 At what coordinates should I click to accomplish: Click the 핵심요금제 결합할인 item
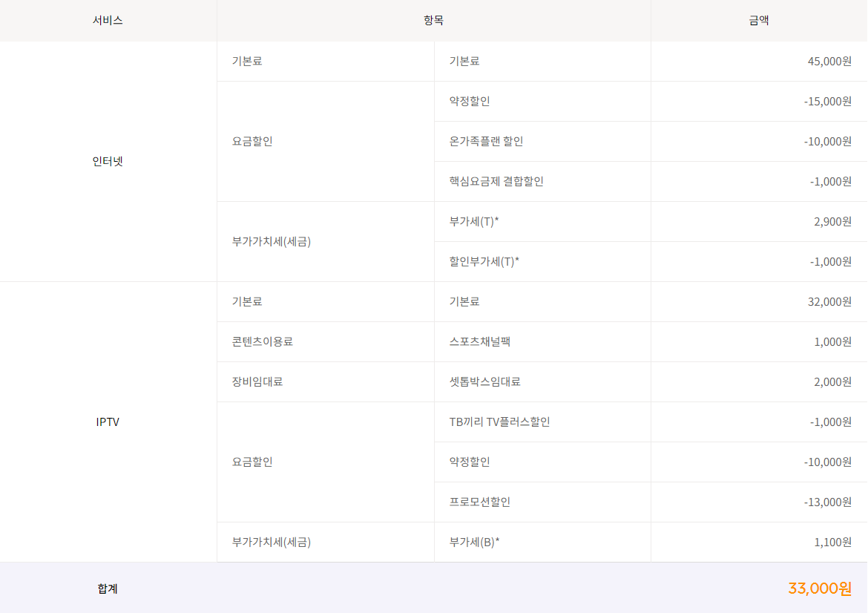click(x=496, y=181)
